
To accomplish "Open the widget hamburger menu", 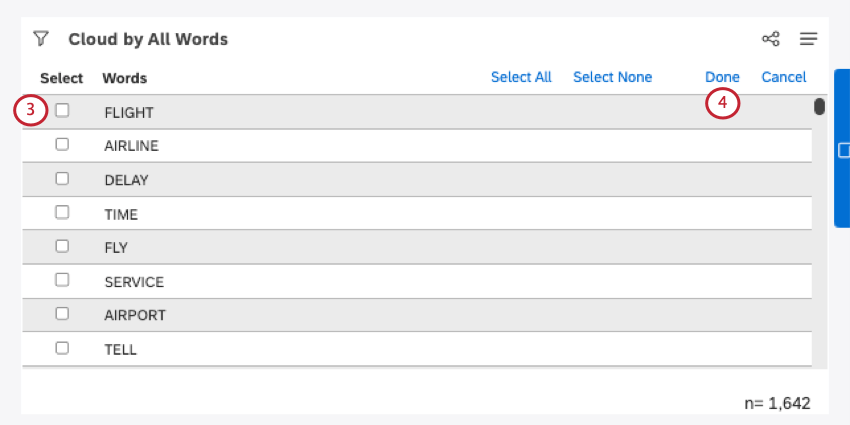I will pyautogui.click(x=808, y=39).
